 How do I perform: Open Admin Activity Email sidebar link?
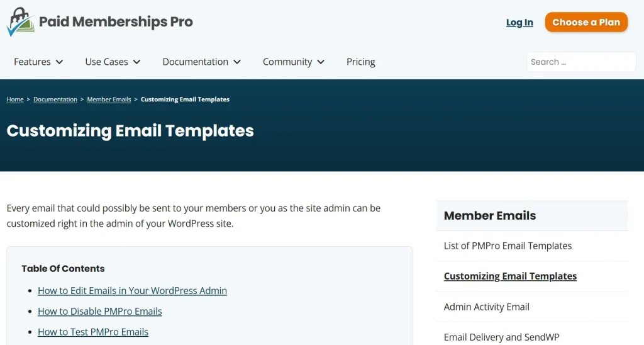[486, 307]
